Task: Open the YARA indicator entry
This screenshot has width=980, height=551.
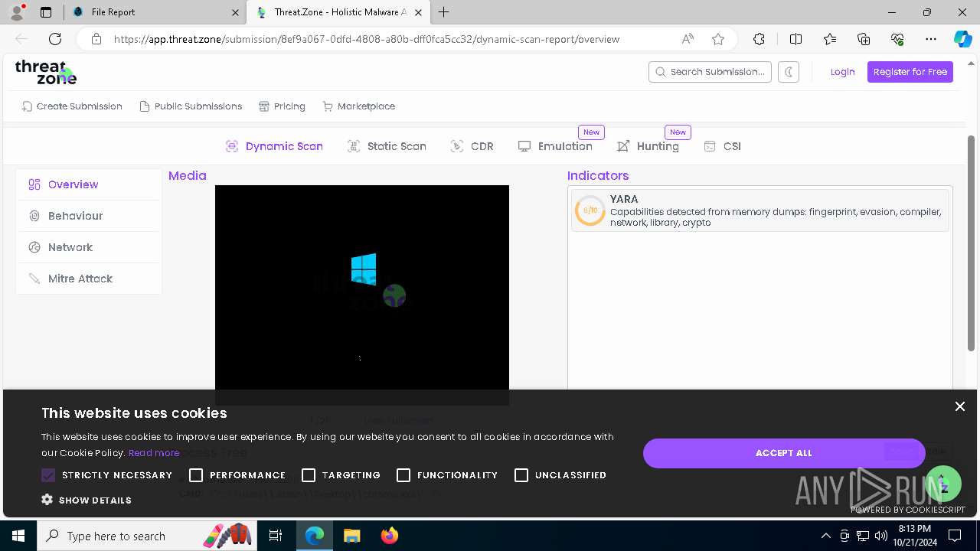Action: 759,210
